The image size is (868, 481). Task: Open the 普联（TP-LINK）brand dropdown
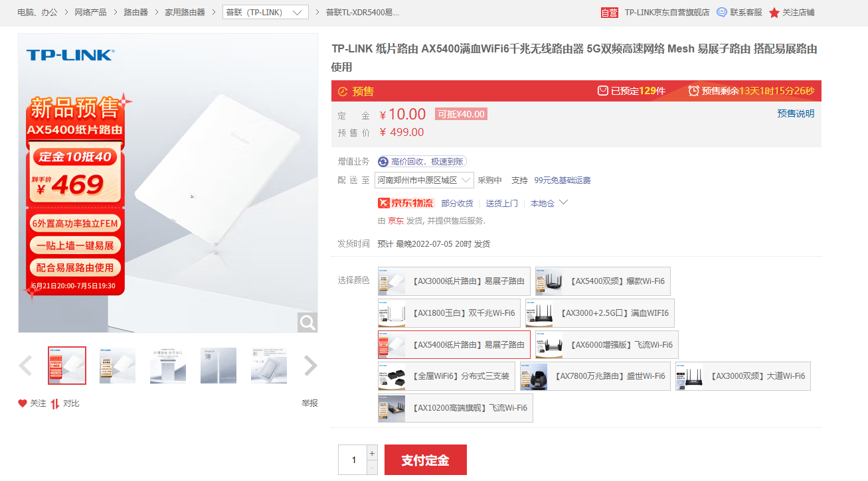266,13
